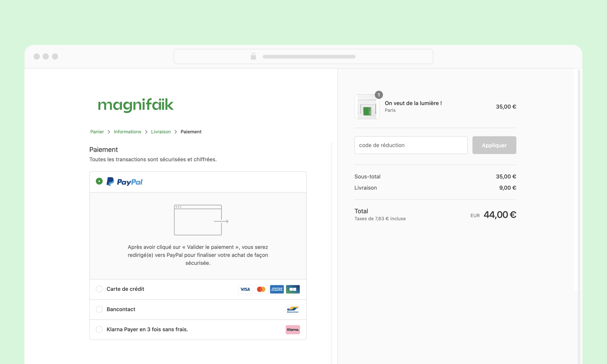Go back to Panier breadcrumb
The image size is (607, 364).
[x=97, y=132]
